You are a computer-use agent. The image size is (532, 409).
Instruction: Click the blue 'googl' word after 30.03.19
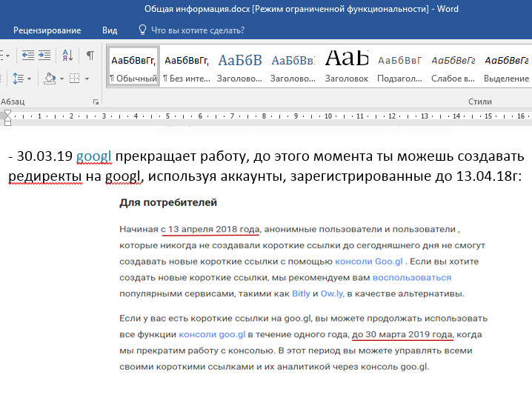point(93,156)
